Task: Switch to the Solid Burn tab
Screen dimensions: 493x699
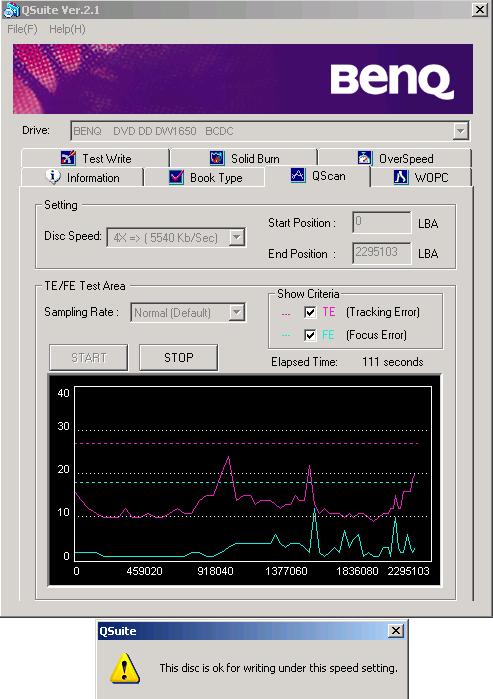Action: (x=243, y=158)
